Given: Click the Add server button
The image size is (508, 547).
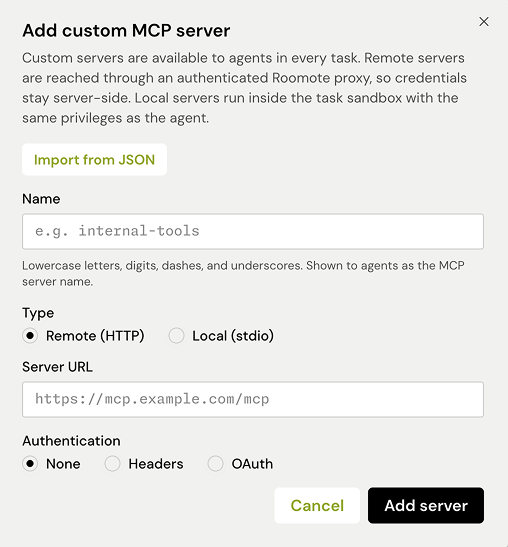Looking at the screenshot, I should point(426,505).
